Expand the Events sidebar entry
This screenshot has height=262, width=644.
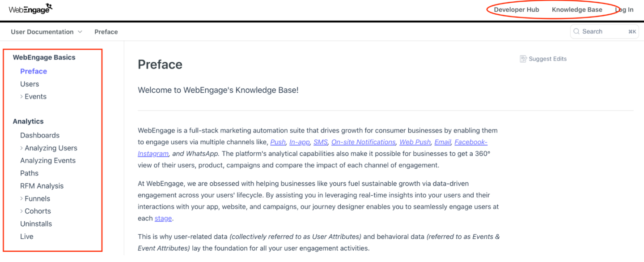click(x=35, y=96)
